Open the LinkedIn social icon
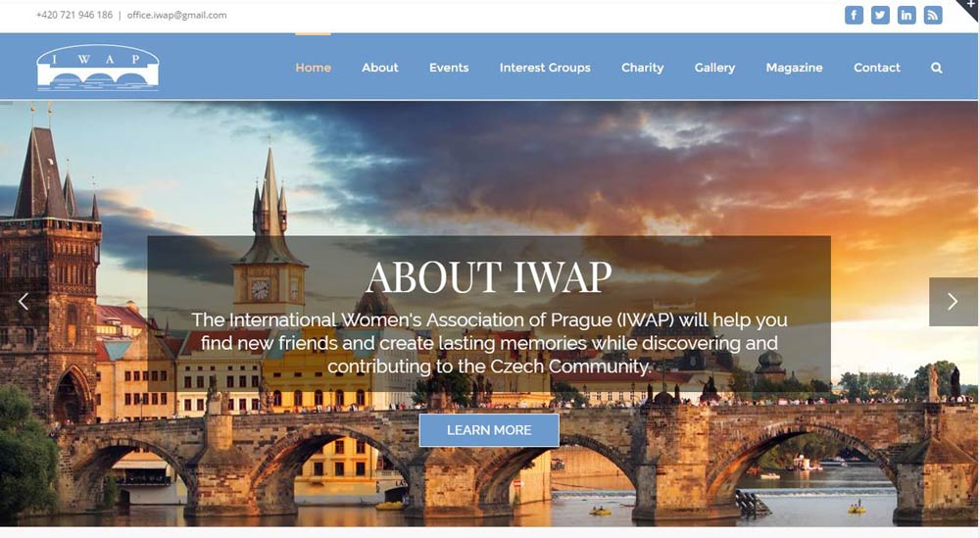This screenshot has height=538, width=980. (x=906, y=15)
